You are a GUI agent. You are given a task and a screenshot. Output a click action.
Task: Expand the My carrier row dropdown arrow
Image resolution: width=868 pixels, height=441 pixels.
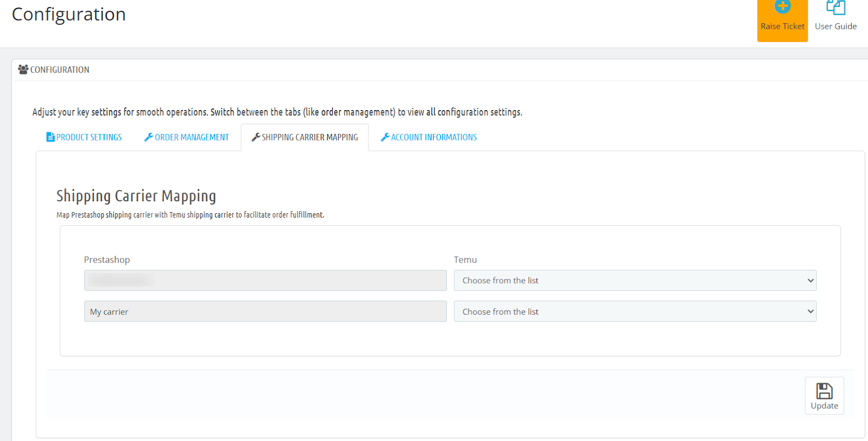[x=810, y=311]
